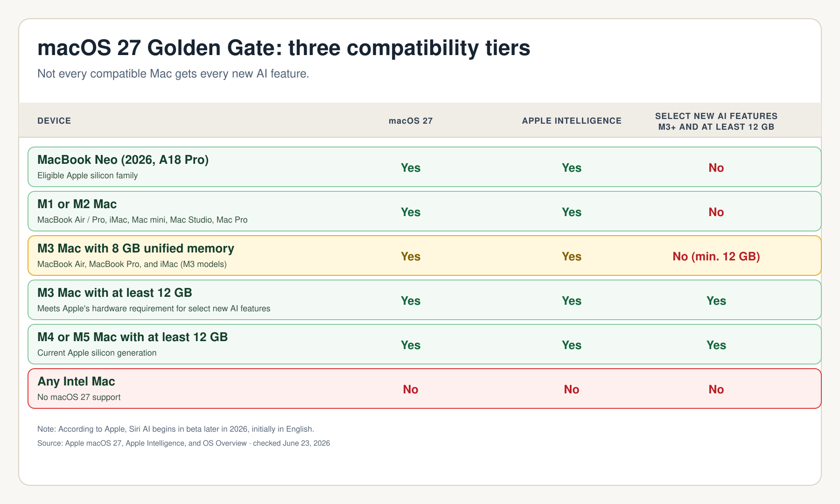Select 'Any Intel Mac' row title
Screen dimensions: 840x504
76,382
